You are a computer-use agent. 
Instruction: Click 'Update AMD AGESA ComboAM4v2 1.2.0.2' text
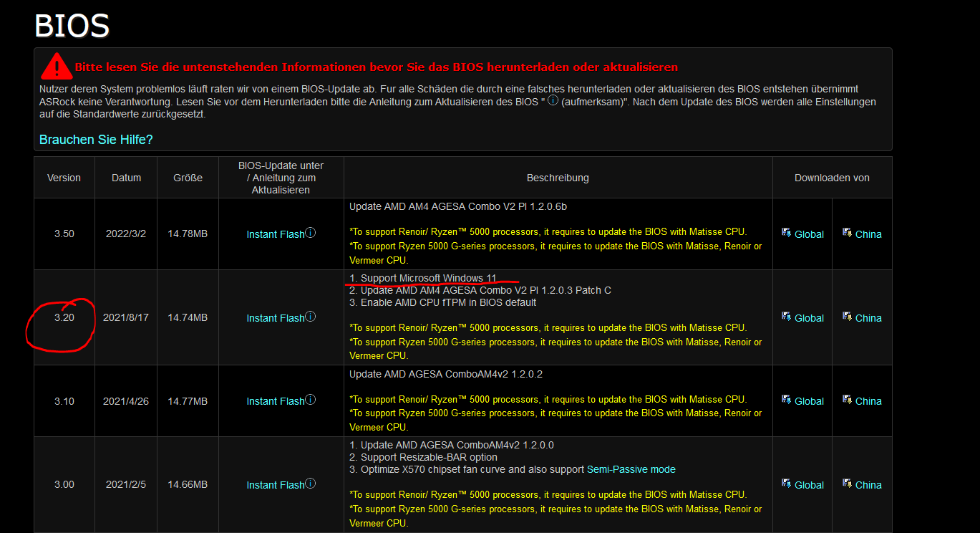[446, 374]
